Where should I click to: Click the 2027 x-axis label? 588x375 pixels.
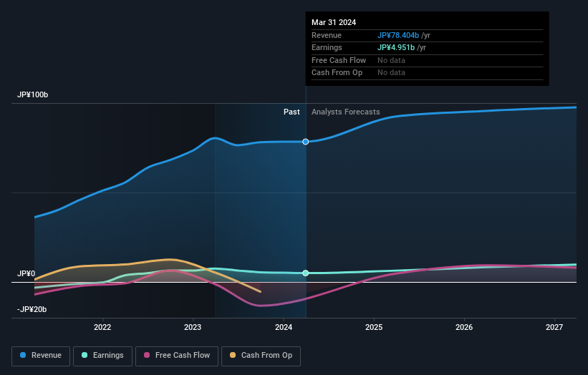coord(554,328)
